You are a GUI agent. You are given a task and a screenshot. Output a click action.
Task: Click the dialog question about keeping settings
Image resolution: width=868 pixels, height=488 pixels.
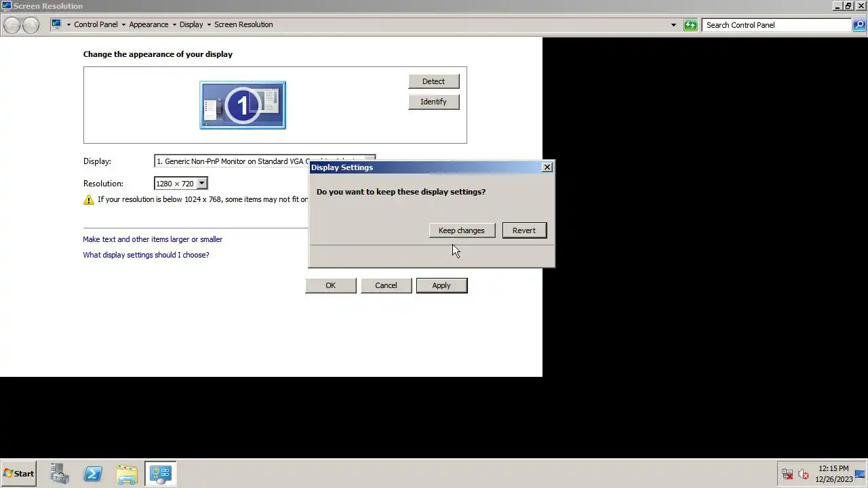coord(401,192)
